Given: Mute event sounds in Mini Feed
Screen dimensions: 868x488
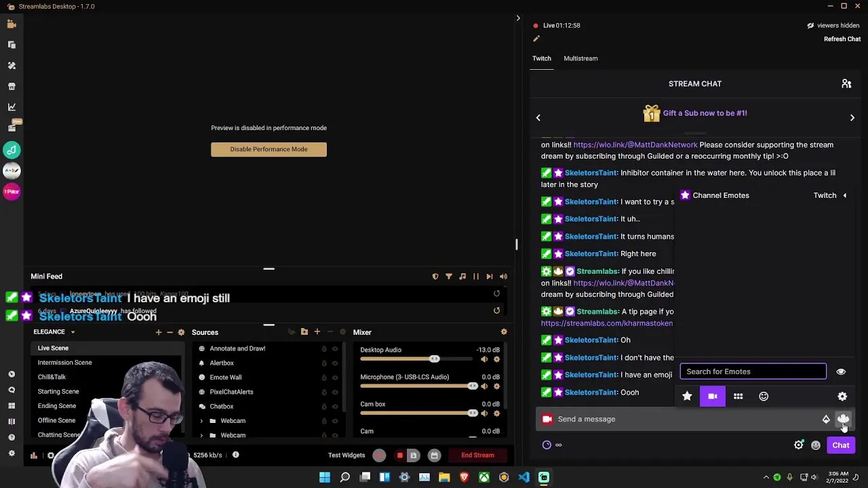Looking at the screenshot, I should click(503, 277).
